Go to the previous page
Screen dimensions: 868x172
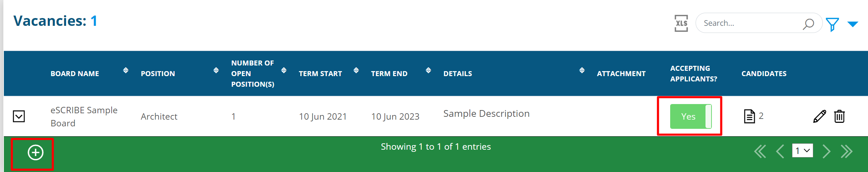coord(780,151)
